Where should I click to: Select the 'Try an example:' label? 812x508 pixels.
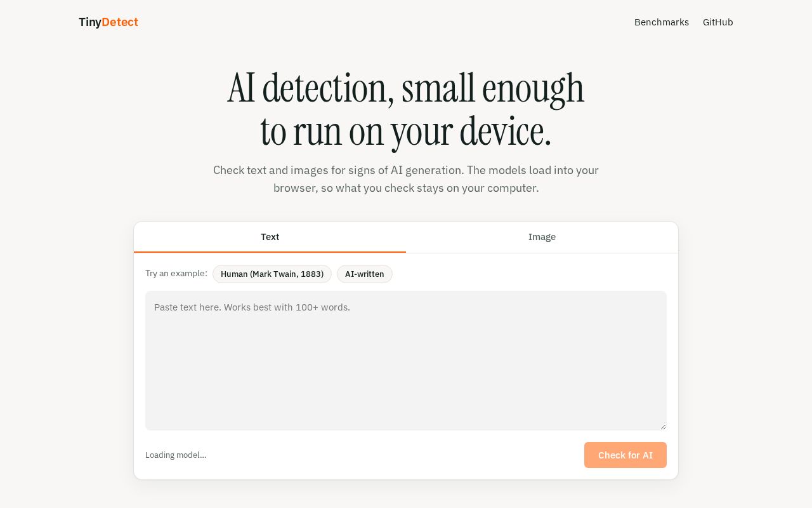(176, 273)
